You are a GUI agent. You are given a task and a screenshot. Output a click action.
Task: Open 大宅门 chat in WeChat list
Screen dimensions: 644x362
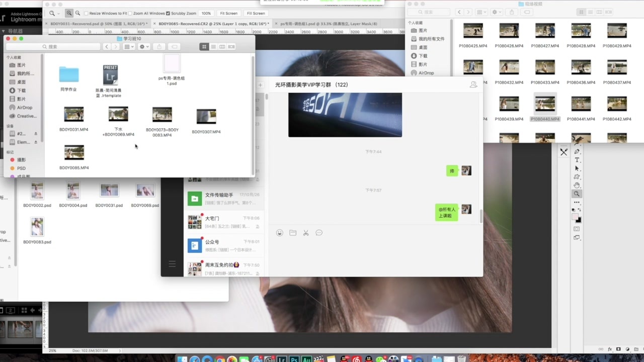click(225, 222)
